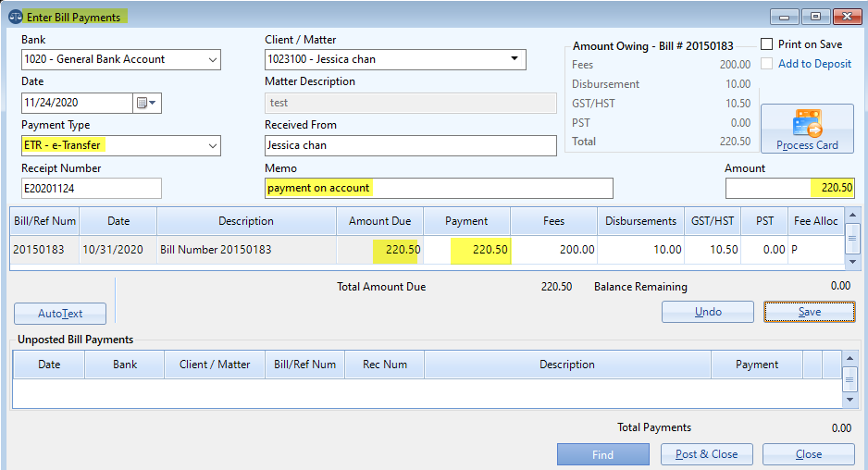Click the Payment column header in bill grid
This screenshot has width=868, height=470.
[x=466, y=221]
